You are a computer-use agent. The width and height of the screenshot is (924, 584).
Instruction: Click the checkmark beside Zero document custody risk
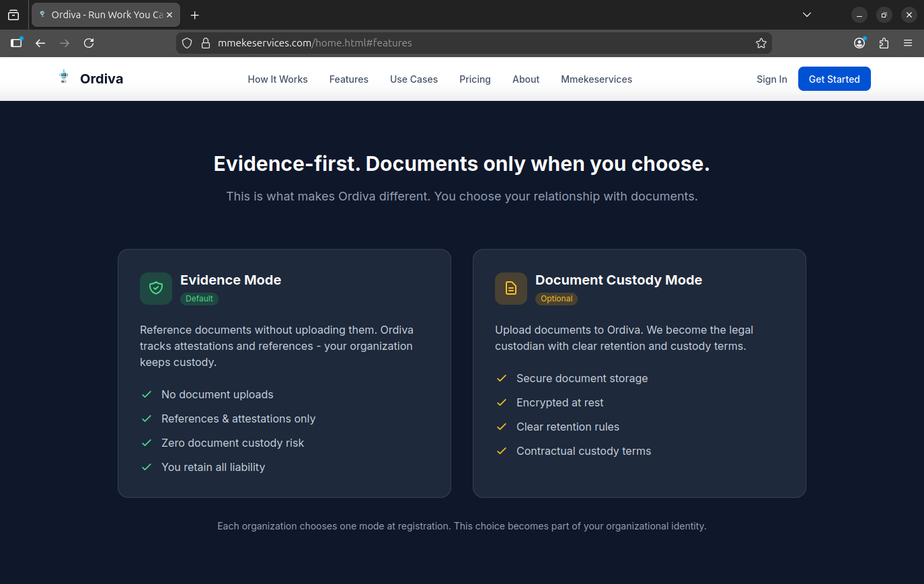pos(147,443)
